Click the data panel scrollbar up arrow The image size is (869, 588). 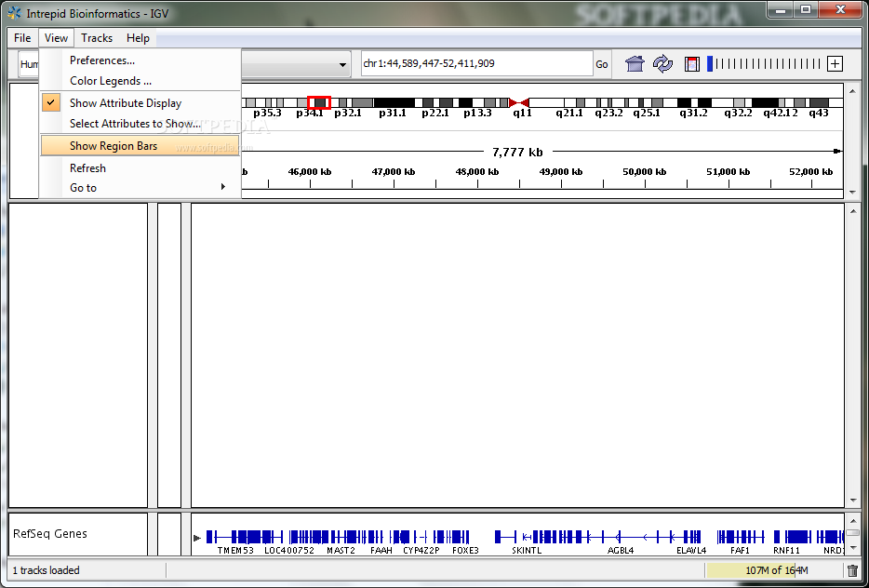pyautogui.click(x=853, y=209)
